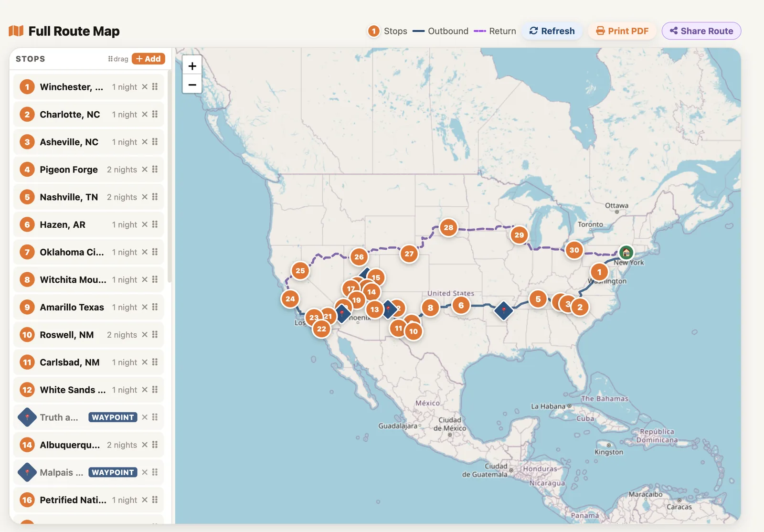This screenshot has width=764, height=532.
Task: Select map marker 25 near the west coast
Action: coord(300,271)
